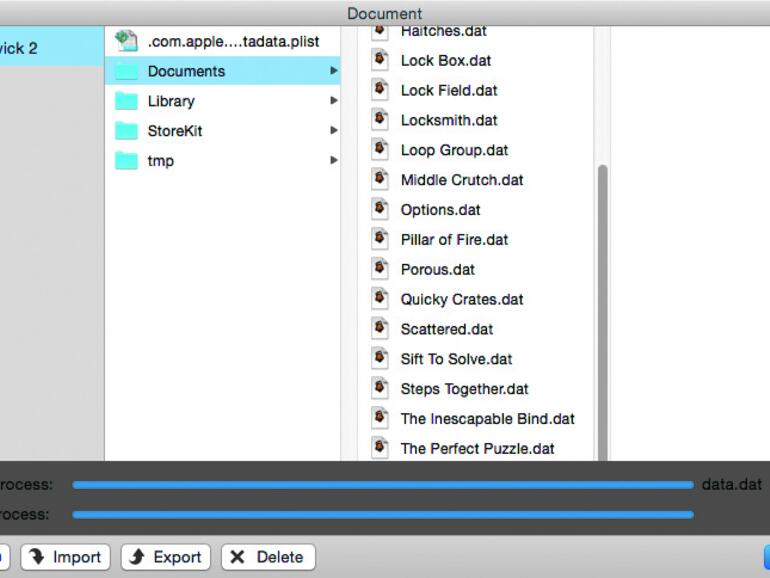Click the Export button
The height and width of the screenshot is (578, 770).
(x=165, y=557)
